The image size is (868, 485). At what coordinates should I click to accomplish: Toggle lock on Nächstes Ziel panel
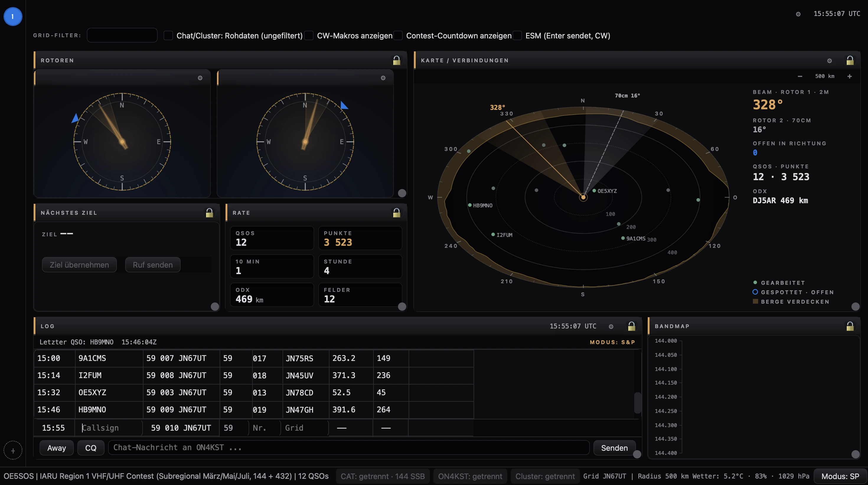point(210,213)
